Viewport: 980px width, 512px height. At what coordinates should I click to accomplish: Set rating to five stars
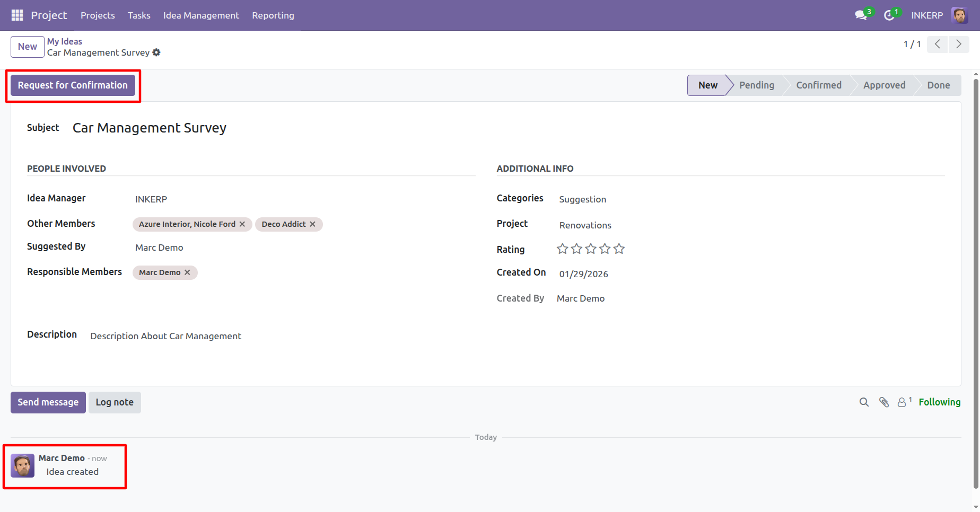619,249
